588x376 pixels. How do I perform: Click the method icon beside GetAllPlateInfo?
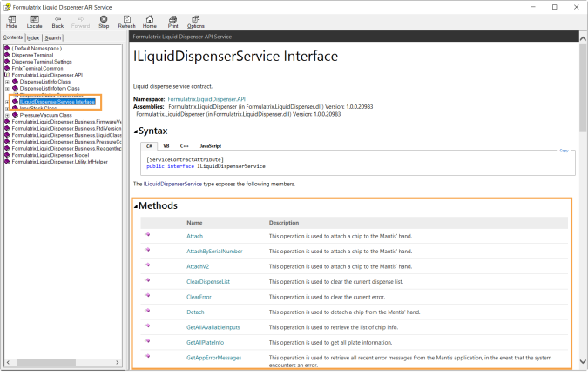point(148,341)
